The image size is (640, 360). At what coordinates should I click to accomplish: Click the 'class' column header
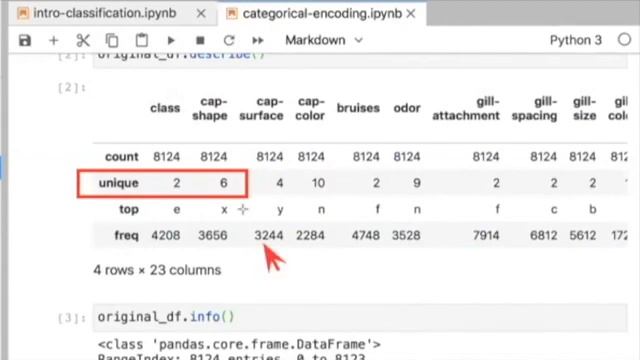point(165,108)
